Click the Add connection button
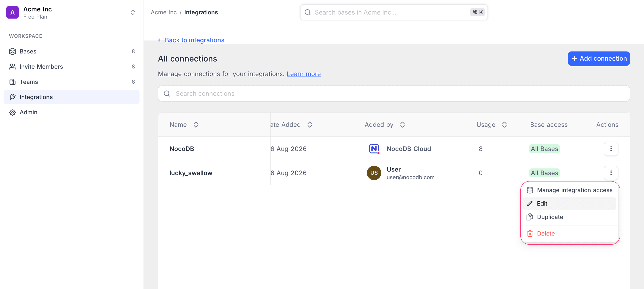The width and height of the screenshot is (644, 289). [x=599, y=59]
